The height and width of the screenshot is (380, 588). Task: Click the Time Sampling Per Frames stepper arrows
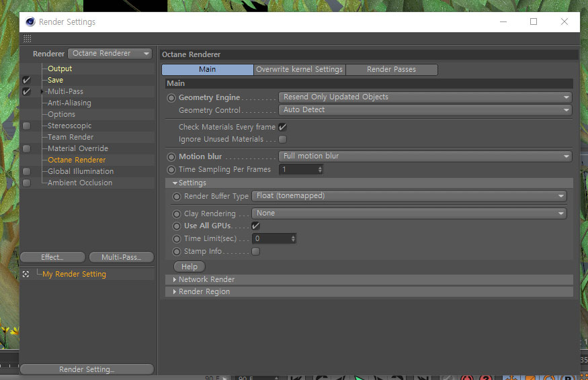320,169
